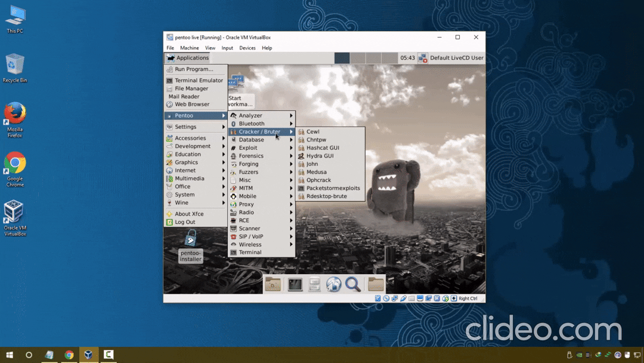Screen dimensions: 644x363
Task: Click the Applications menu button
Action: (188, 58)
